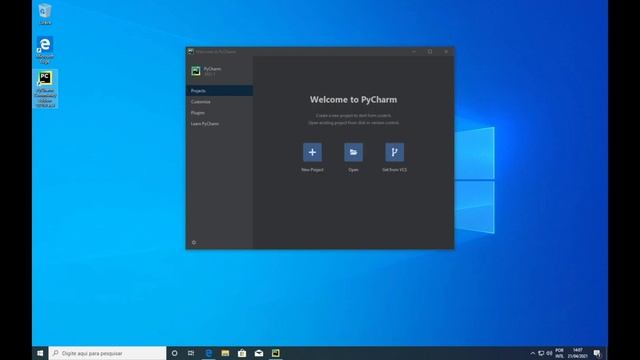
Task: Click the Welcome to PyCharm heading
Action: click(x=353, y=100)
